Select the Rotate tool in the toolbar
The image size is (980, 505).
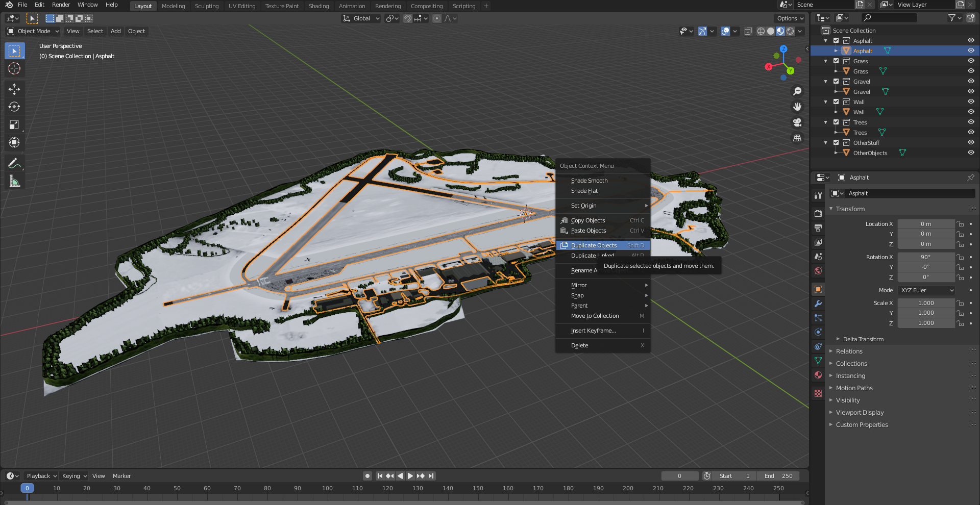14,107
